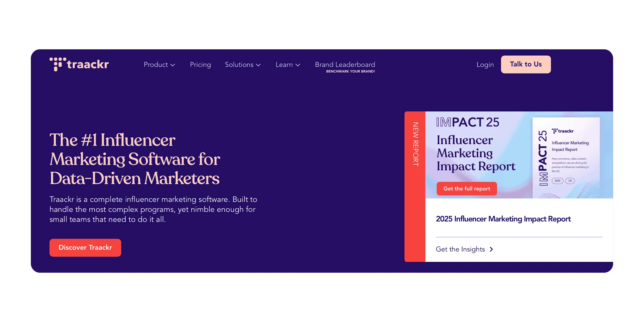Viewport: 644px width, 322px height.
Task: Click the Talk to Us button
Action: 526,64
